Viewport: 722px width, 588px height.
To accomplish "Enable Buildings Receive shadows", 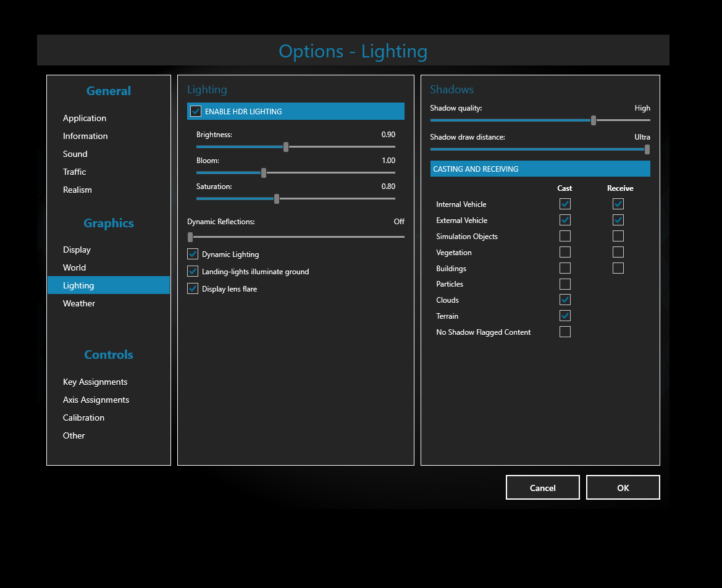I will 618,269.
